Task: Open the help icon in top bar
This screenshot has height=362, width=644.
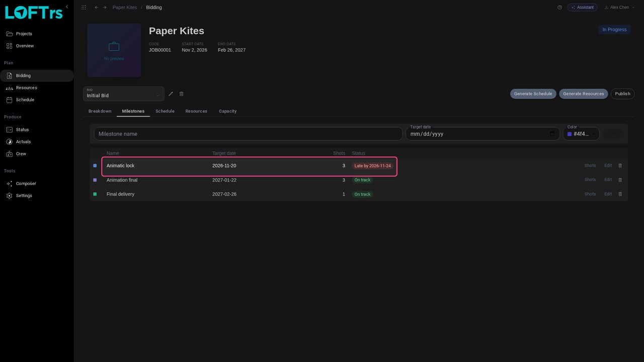Action: 559,8
